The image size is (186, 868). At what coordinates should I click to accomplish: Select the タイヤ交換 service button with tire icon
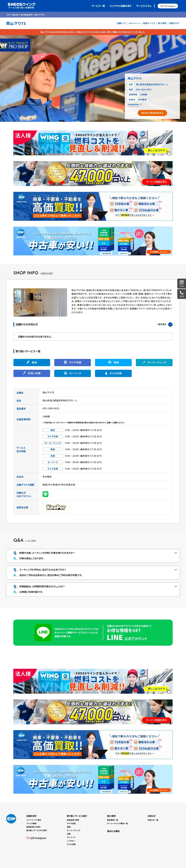[73, 362]
